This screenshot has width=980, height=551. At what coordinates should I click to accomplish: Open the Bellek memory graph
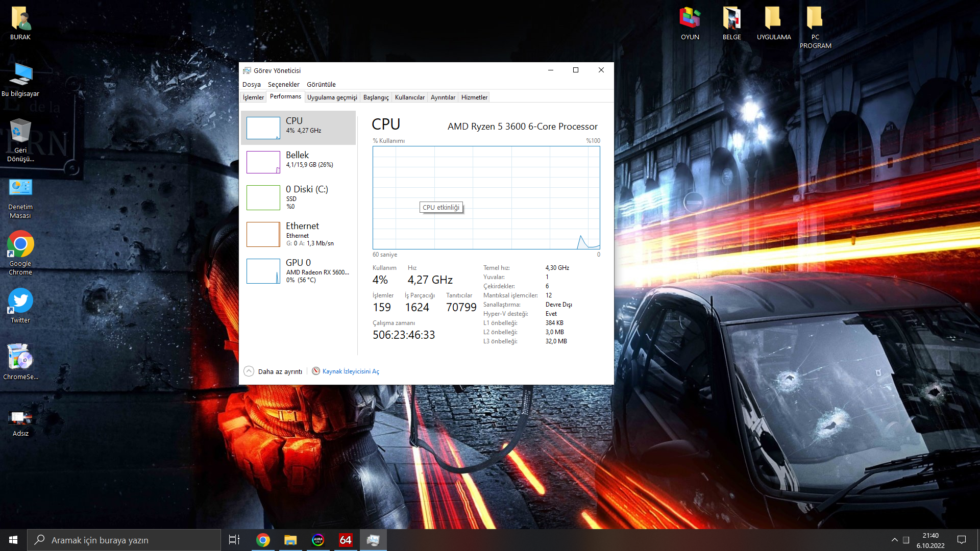(263, 162)
